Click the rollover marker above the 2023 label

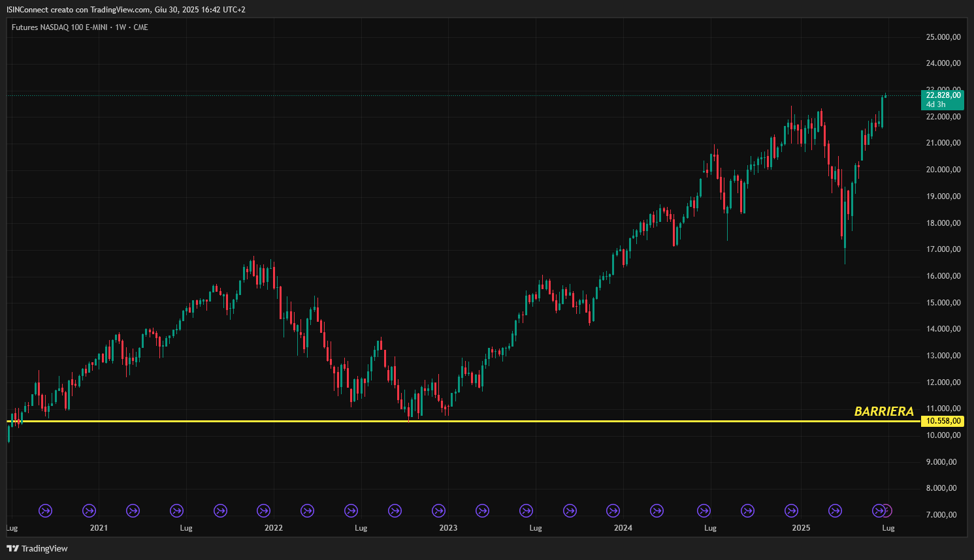[438, 510]
